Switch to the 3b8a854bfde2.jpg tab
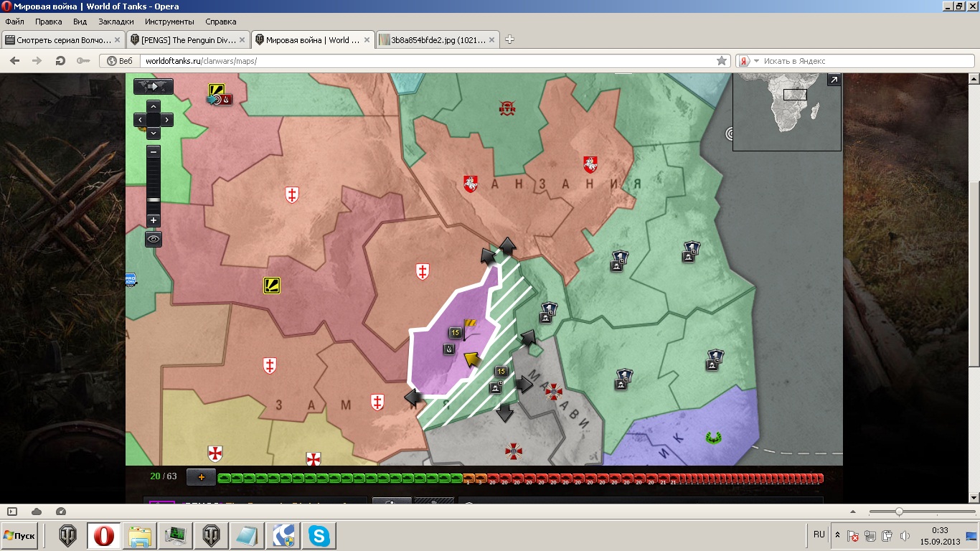Screen dimensions: 980x551 coord(437,40)
